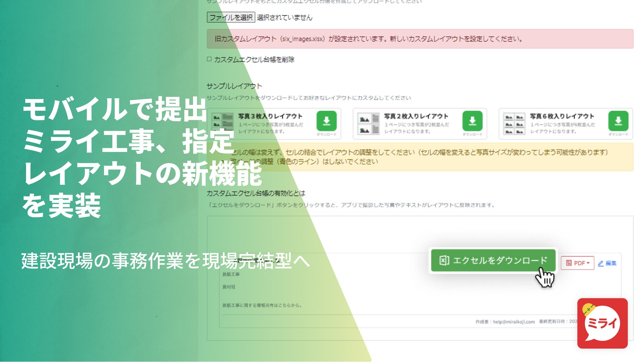The image size is (644, 362).
Task: Click the 選択されていません file status text
Action: coord(285,17)
